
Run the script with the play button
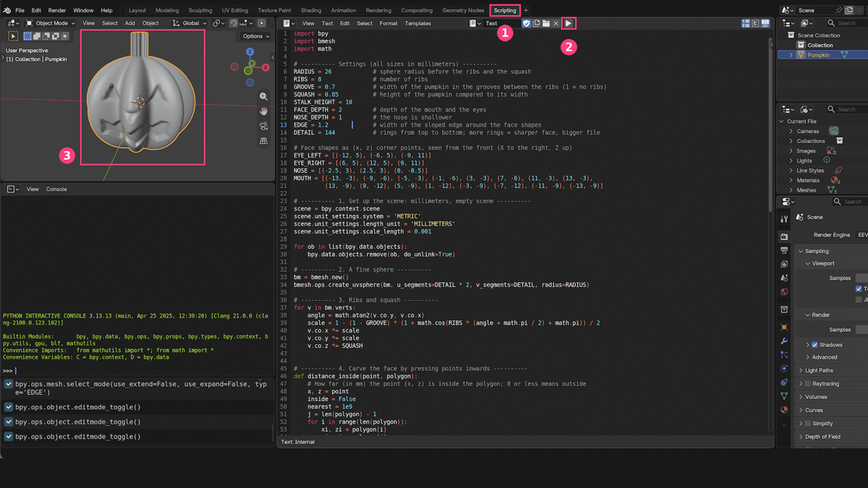(569, 23)
